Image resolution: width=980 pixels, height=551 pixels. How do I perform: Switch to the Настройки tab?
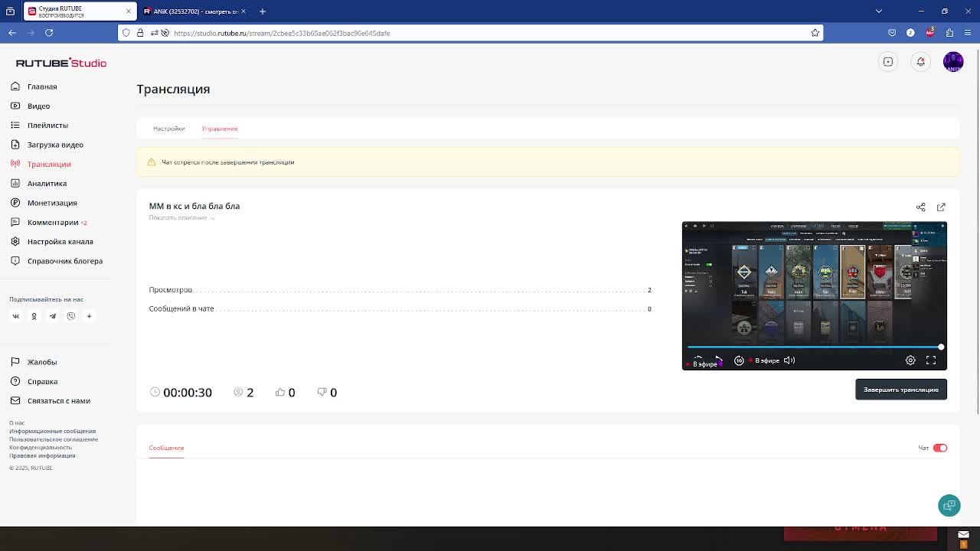(168, 129)
